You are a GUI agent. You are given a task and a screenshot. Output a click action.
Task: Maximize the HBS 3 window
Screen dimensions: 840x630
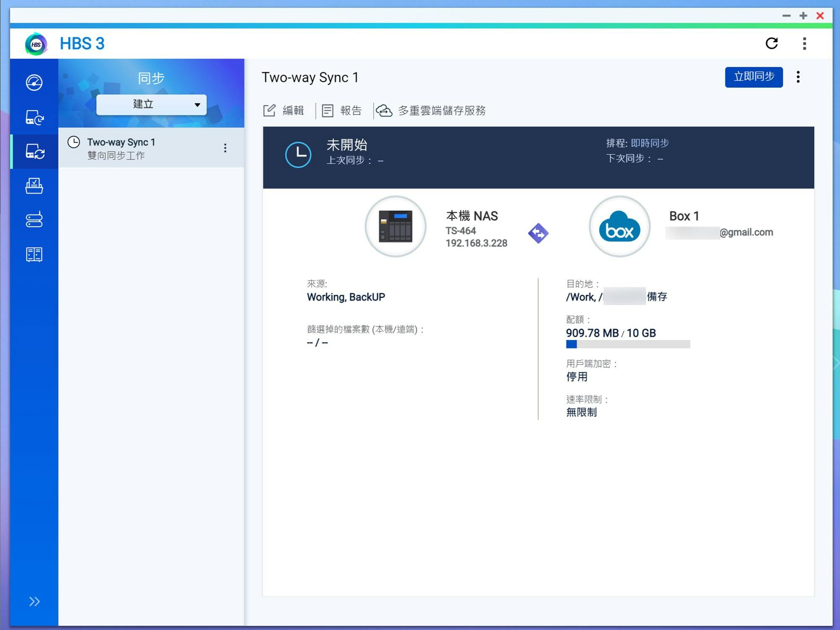coord(803,16)
